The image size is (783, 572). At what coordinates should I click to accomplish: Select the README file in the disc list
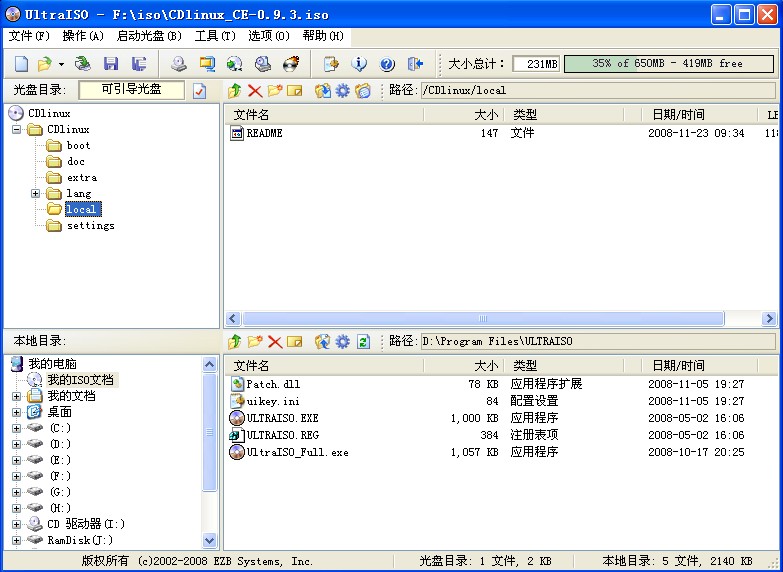[x=264, y=133]
